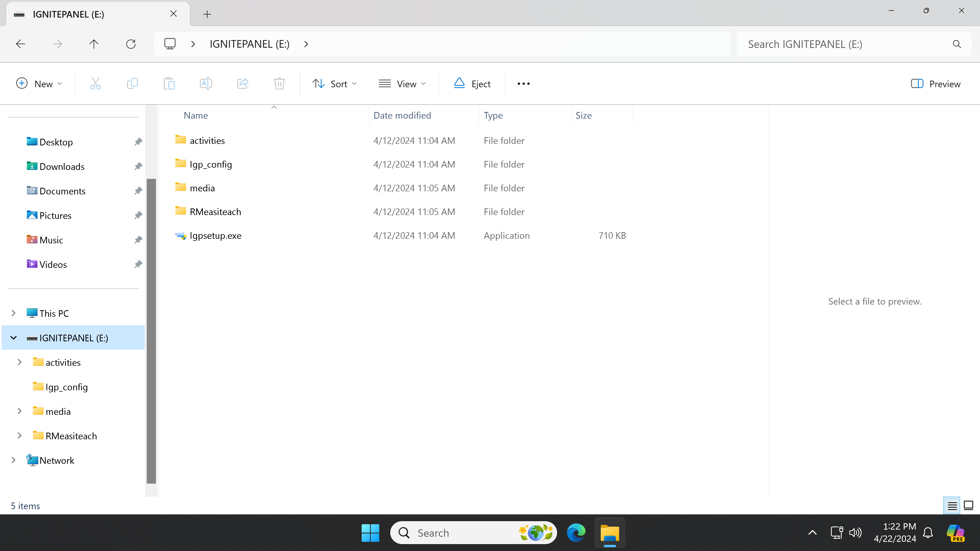Screen dimensions: 980x551
Task: Click File Explorer taskbar icon
Action: [610, 533]
